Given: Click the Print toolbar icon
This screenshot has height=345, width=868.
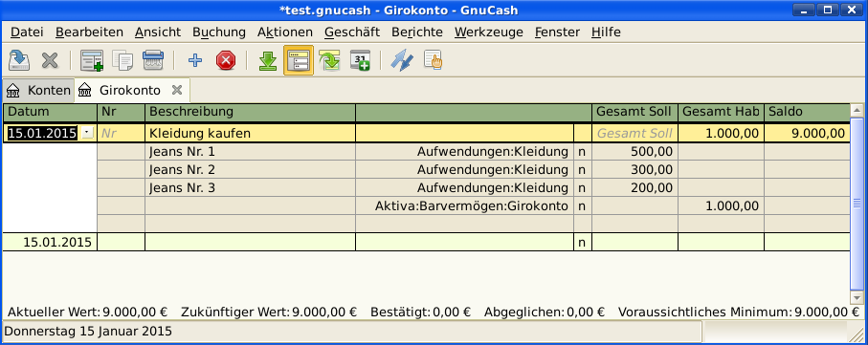Looking at the screenshot, I should (153, 60).
